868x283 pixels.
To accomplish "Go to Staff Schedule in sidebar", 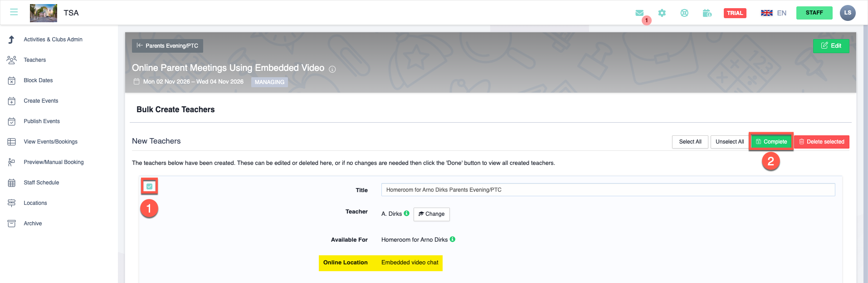I will click(x=41, y=183).
